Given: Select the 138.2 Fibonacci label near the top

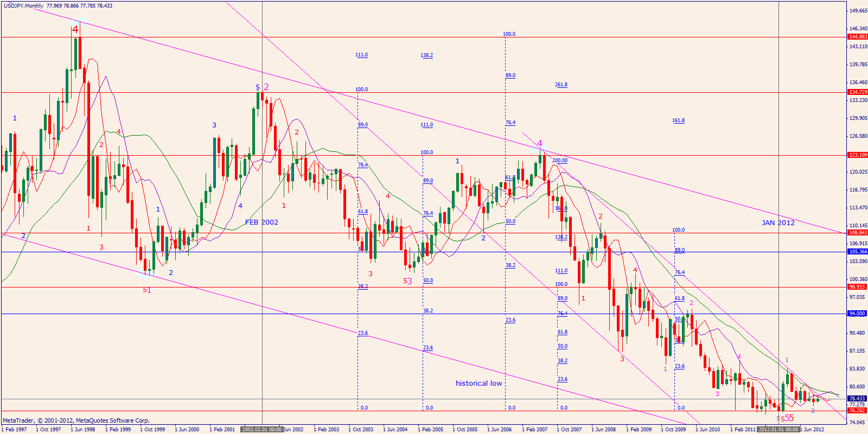Looking at the screenshot, I should (426, 55).
